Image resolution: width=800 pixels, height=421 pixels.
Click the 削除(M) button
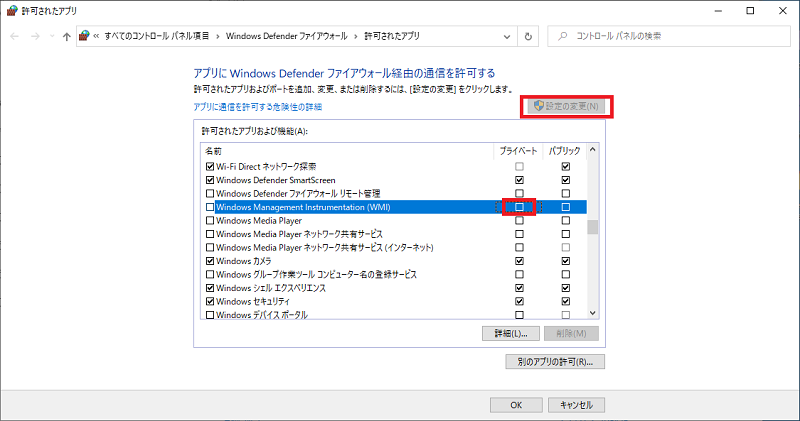pos(571,333)
